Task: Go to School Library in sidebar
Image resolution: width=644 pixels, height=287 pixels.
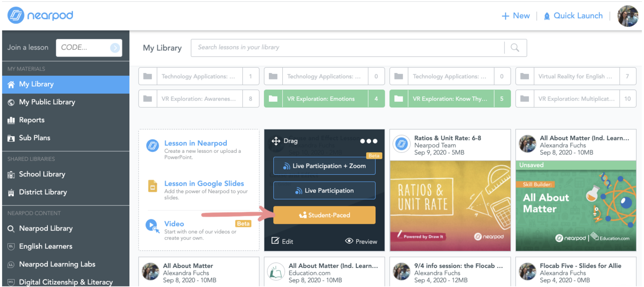Action: 42,174
